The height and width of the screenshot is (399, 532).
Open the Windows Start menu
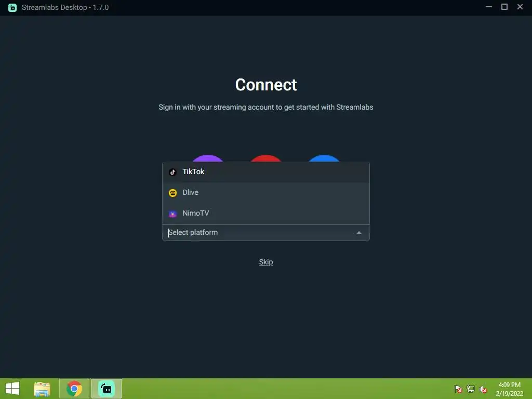(12, 389)
